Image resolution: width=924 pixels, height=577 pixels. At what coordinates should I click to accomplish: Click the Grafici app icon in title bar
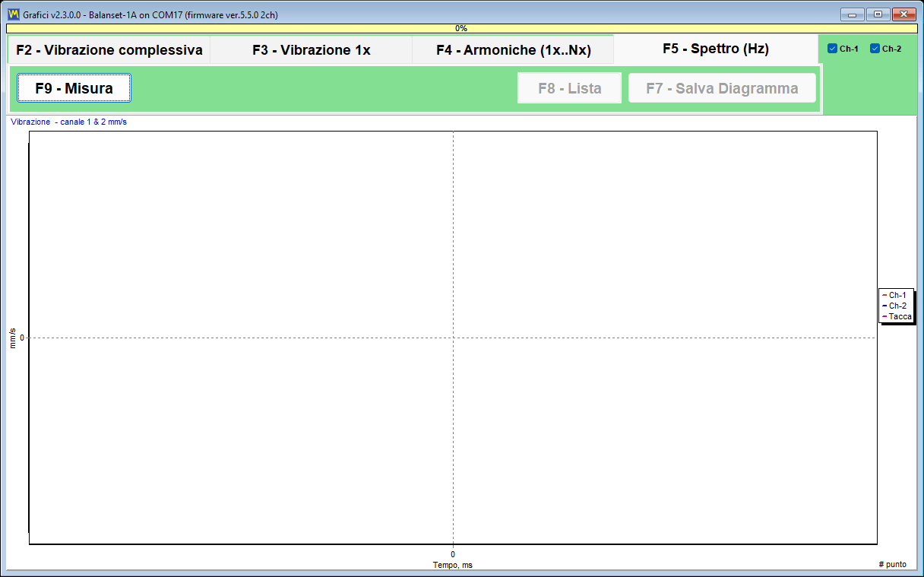(x=13, y=14)
